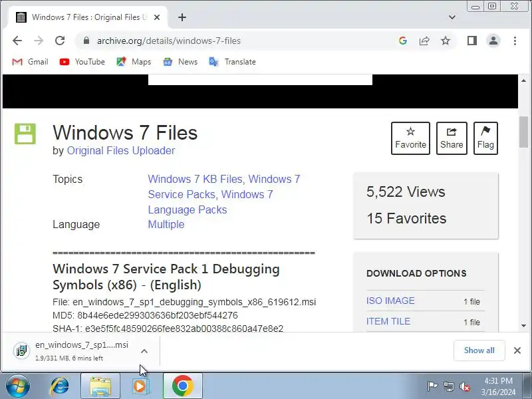Viewport: 532px width, 399px height.
Task: Open a new browser tab
Action: click(182, 17)
